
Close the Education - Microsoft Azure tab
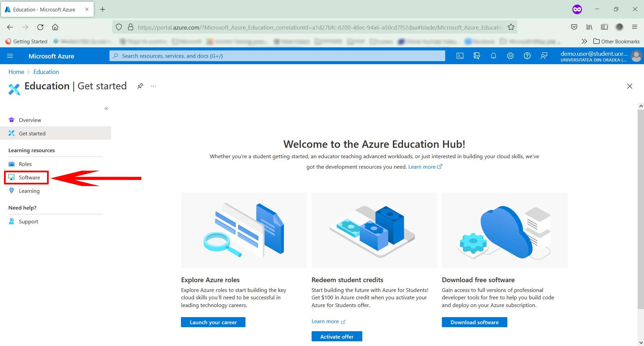coord(87,9)
